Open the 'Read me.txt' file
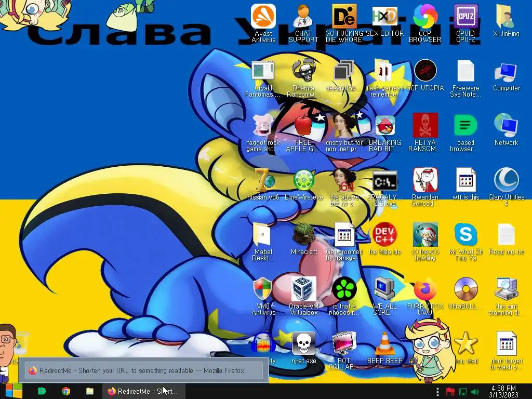The width and height of the screenshot is (532, 399). click(506, 235)
